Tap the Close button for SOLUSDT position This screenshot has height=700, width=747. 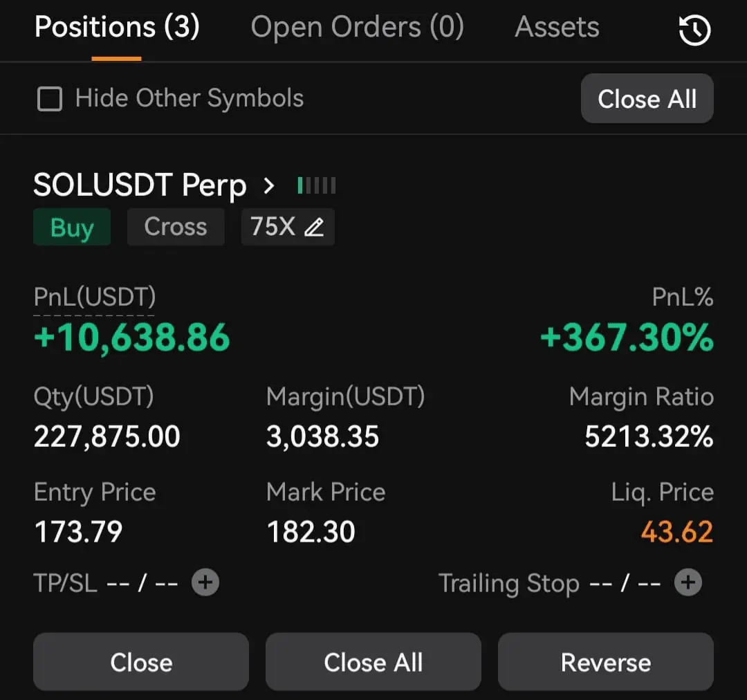(x=141, y=662)
